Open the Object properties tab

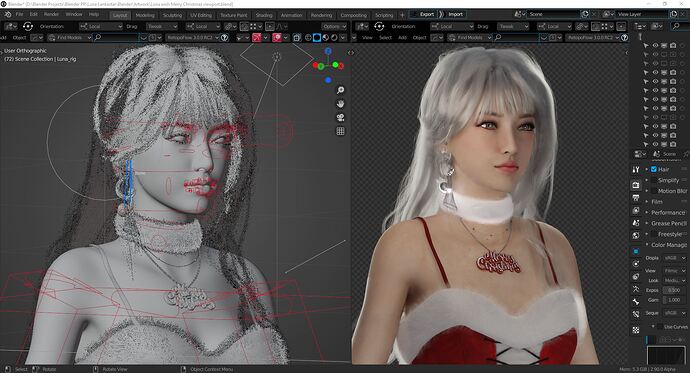tap(636, 251)
